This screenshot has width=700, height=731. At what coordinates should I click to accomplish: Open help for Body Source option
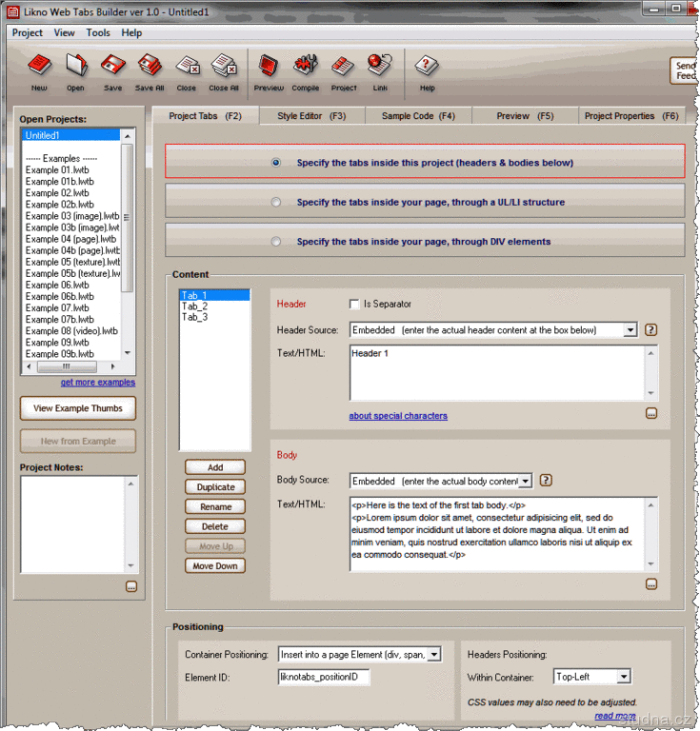(546, 480)
